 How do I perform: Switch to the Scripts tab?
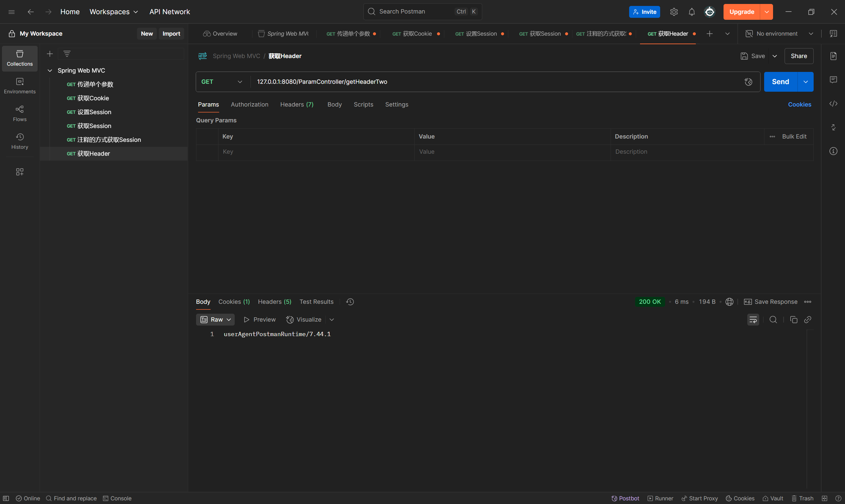363,105
